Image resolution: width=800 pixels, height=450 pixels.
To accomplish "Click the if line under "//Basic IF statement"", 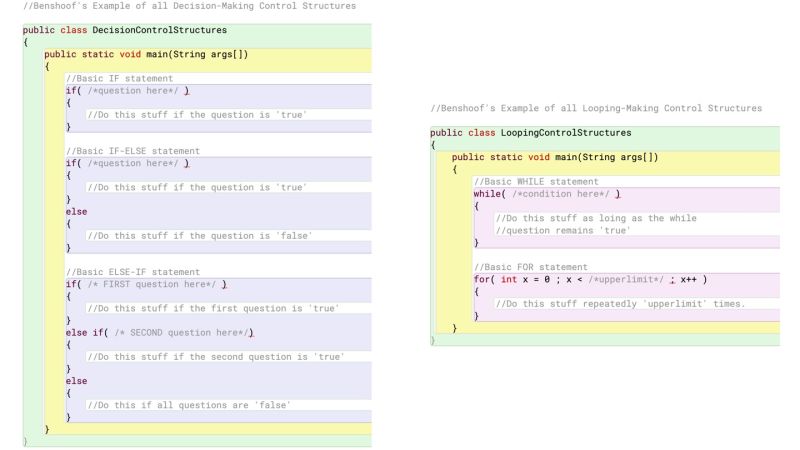I will tap(128, 91).
